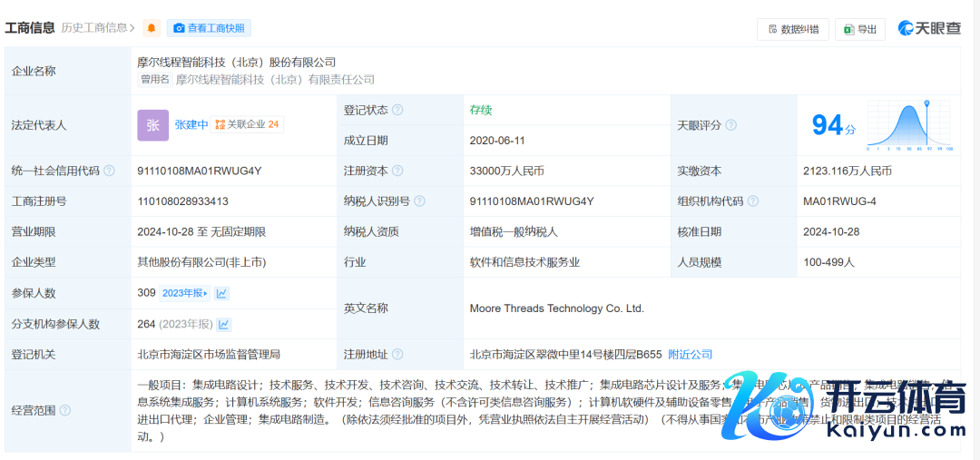Select company name 摩尔线程智能科技（北京）股份有限公司
This screenshot has height=460, width=980.
coord(237,62)
